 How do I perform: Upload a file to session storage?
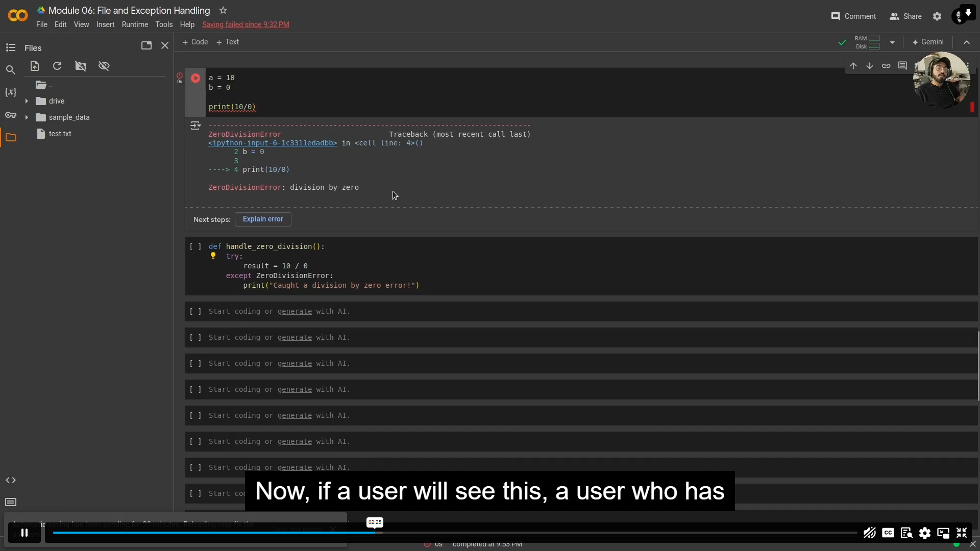pos(34,66)
